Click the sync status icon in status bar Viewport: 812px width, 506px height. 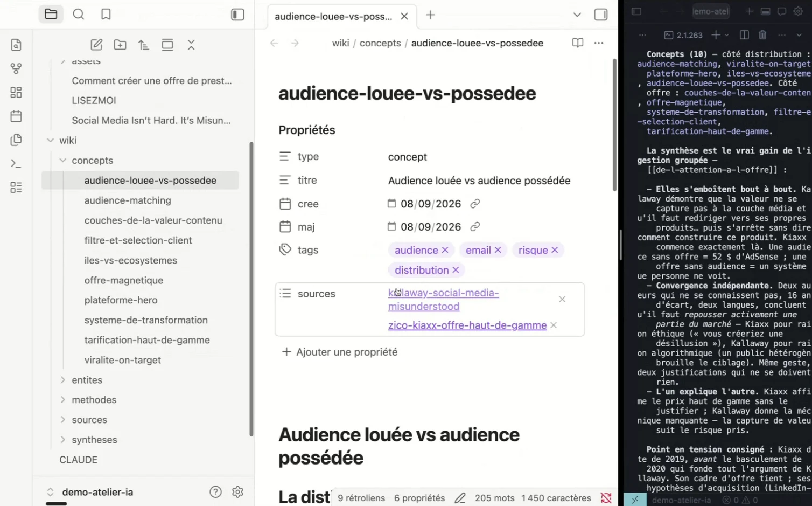coord(606,498)
